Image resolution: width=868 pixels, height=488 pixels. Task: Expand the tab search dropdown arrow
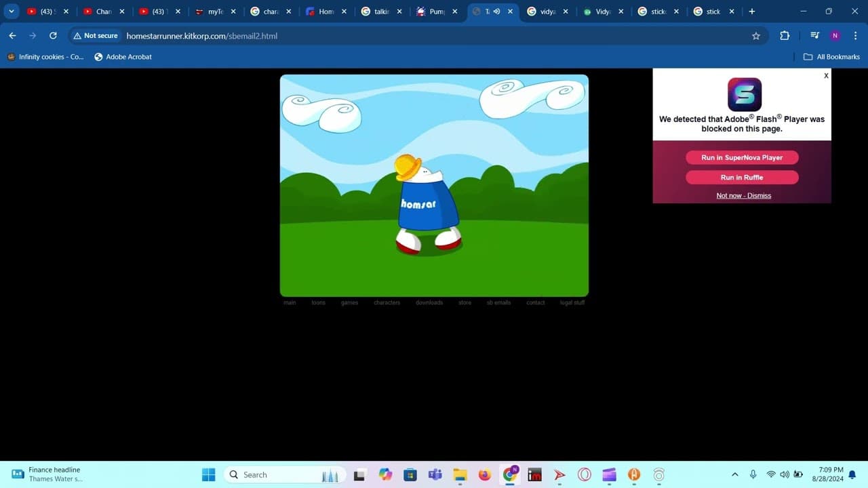click(12, 12)
